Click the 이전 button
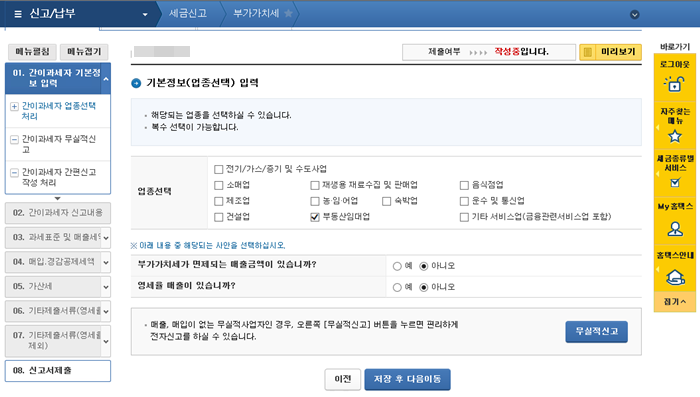The height and width of the screenshot is (397, 700). [x=342, y=380]
